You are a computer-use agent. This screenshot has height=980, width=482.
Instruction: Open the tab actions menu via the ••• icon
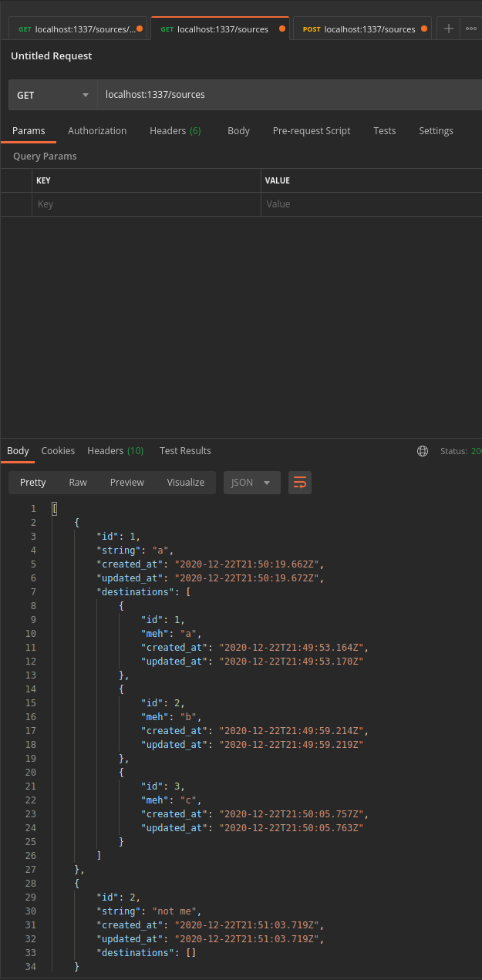(470, 29)
